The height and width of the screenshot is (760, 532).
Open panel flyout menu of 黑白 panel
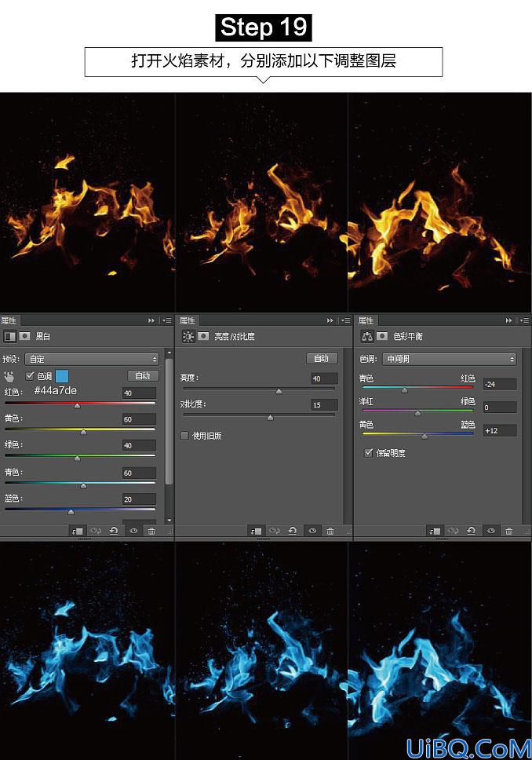coord(166,320)
